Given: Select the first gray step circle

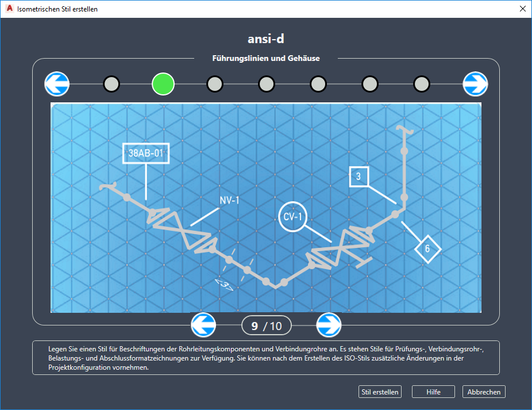Looking at the screenshot, I should click(111, 84).
